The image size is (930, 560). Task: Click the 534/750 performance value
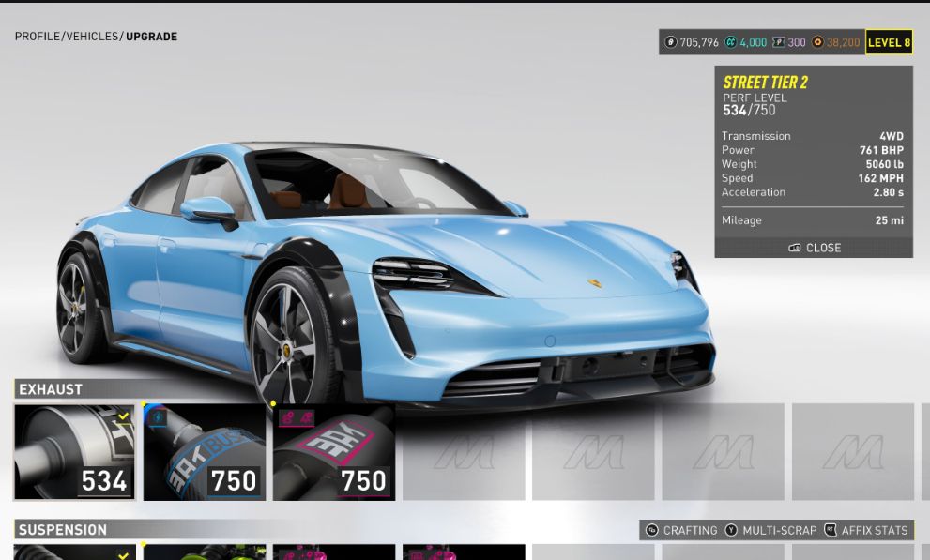(749, 111)
